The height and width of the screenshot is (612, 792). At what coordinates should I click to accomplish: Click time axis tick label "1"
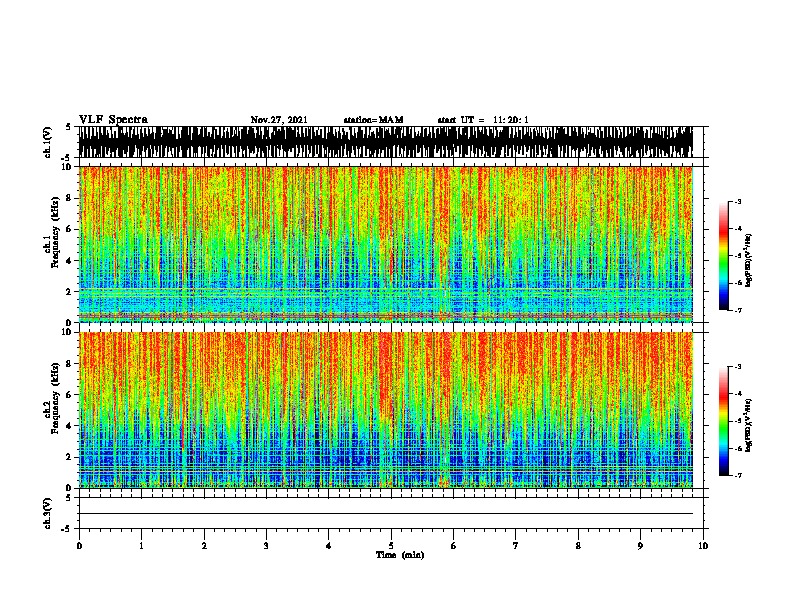(141, 546)
